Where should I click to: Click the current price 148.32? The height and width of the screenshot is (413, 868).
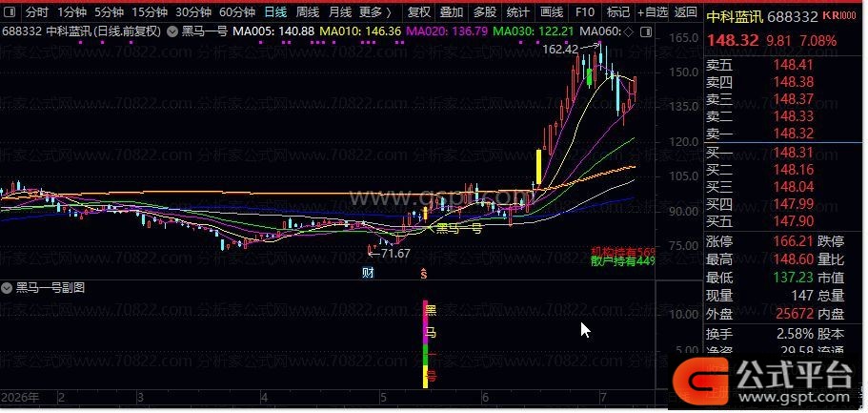tap(732, 40)
